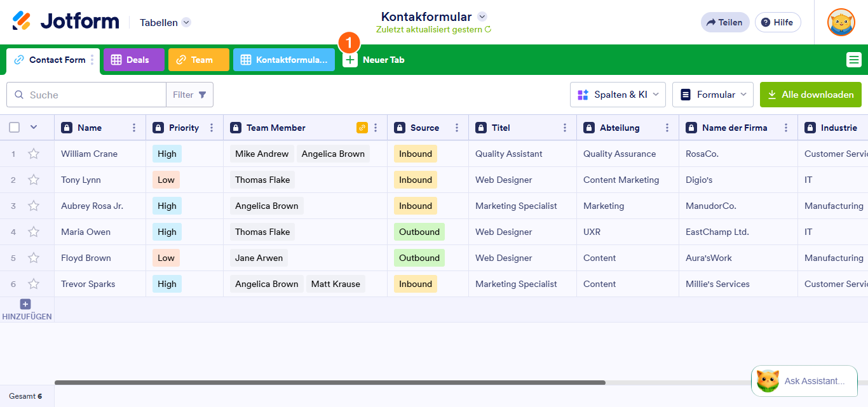Click the Teilen share button

725,22
